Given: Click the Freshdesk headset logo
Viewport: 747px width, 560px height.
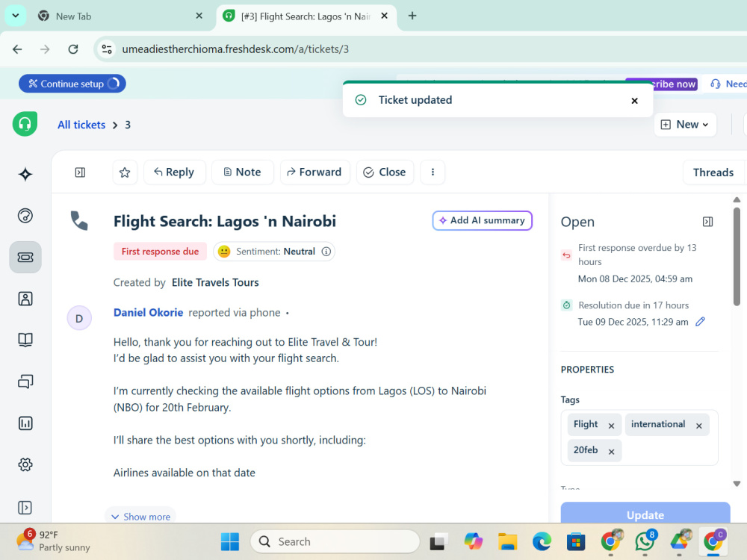Looking at the screenshot, I should click(25, 124).
